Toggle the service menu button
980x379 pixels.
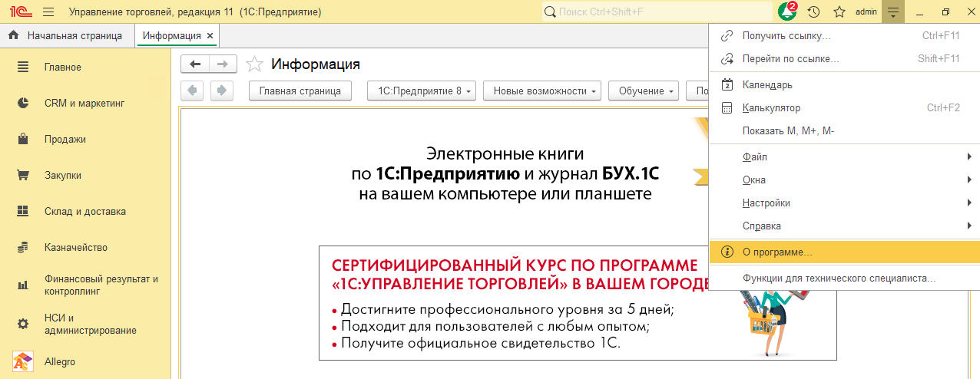[x=892, y=12]
